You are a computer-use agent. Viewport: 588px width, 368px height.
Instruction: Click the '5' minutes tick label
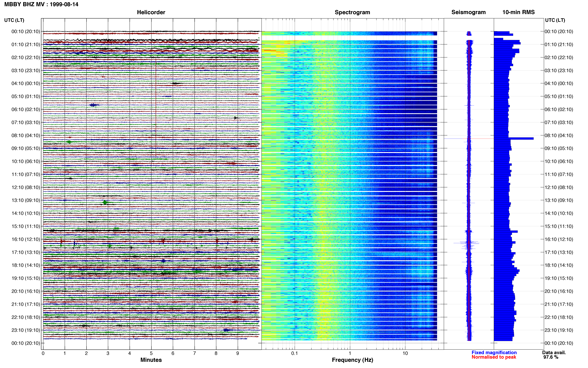coord(151,353)
